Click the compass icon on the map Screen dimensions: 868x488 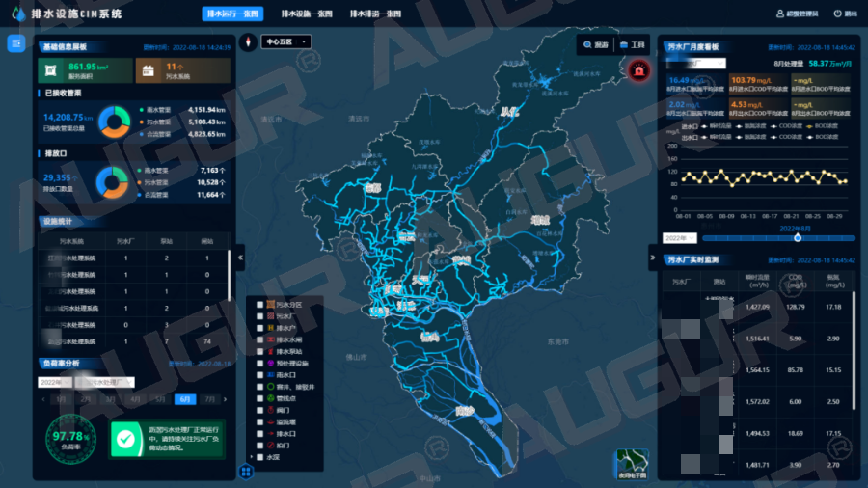click(x=248, y=41)
